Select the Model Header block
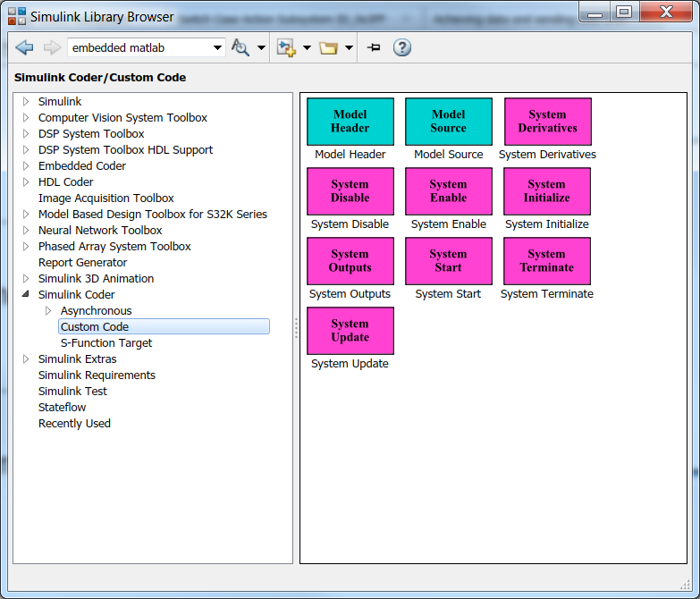700x599 pixels. [x=350, y=122]
